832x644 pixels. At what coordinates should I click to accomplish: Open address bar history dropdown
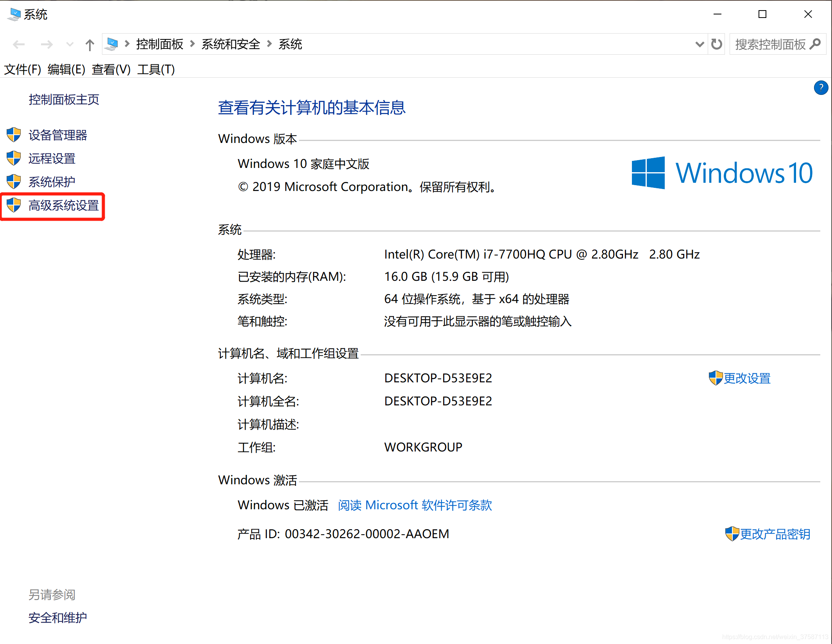tap(700, 45)
